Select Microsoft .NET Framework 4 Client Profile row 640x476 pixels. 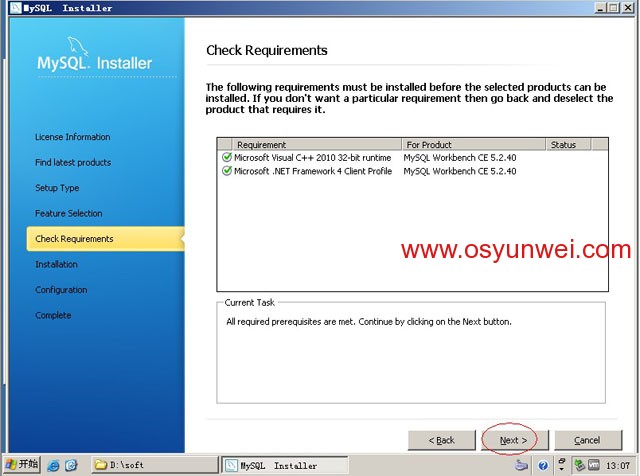[x=412, y=171]
